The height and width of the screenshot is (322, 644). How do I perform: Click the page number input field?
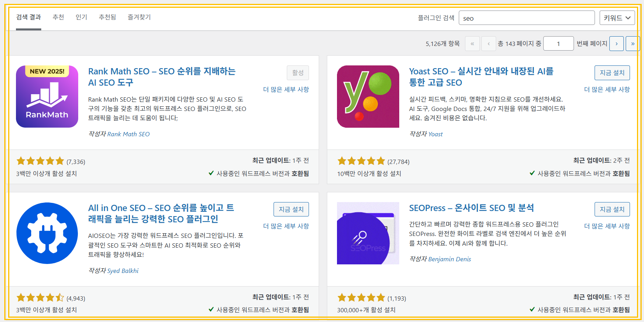tap(558, 43)
